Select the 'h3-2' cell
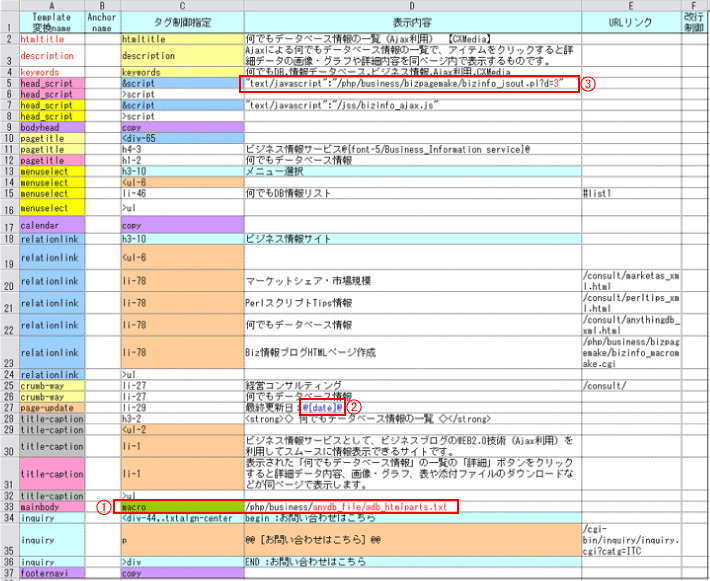The image size is (710, 581). [182, 419]
